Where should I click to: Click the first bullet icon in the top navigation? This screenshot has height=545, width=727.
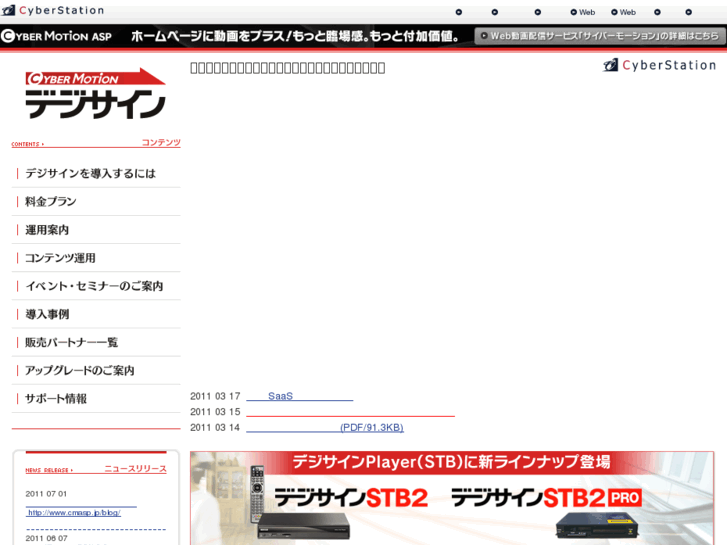coord(459,12)
